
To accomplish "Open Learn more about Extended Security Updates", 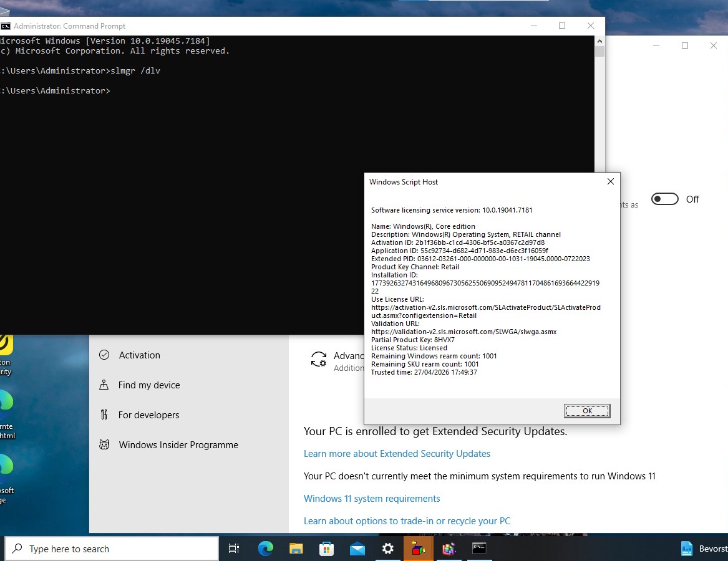I will click(397, 454).
